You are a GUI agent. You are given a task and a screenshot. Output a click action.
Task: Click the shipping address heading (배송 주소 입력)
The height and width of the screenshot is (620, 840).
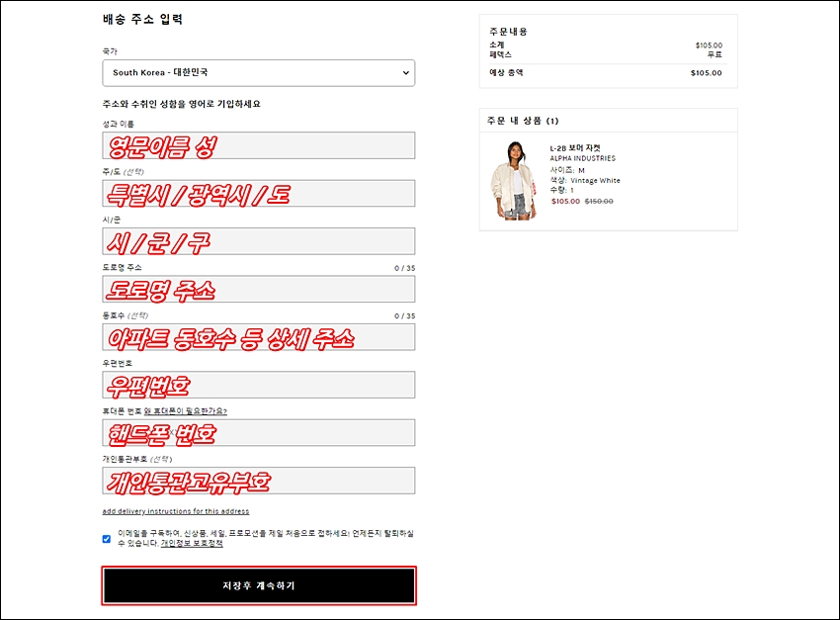[x=143, y=20]
